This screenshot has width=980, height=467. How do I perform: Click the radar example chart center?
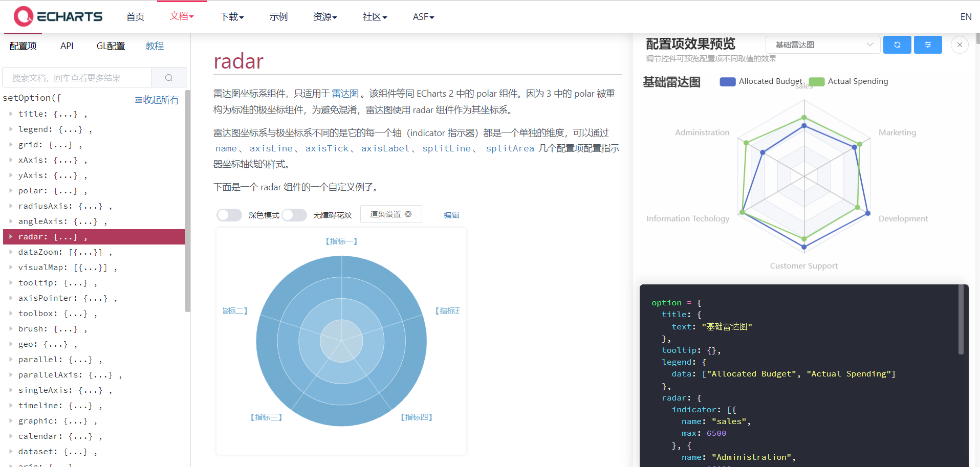pyautogui.click(x=341, y=341)
